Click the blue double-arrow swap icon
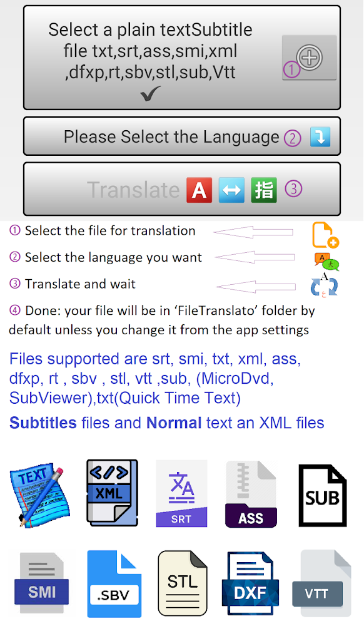 (231, 190)
